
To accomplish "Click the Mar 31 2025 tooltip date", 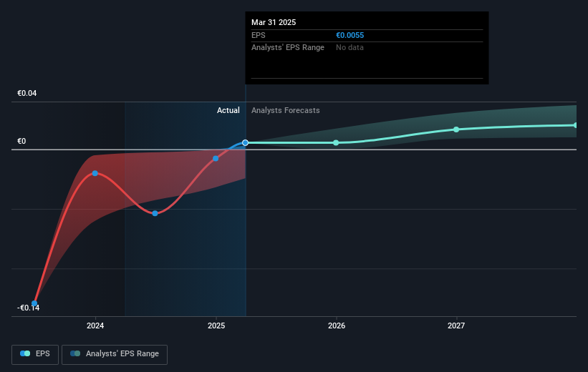I will pos(274,22).
